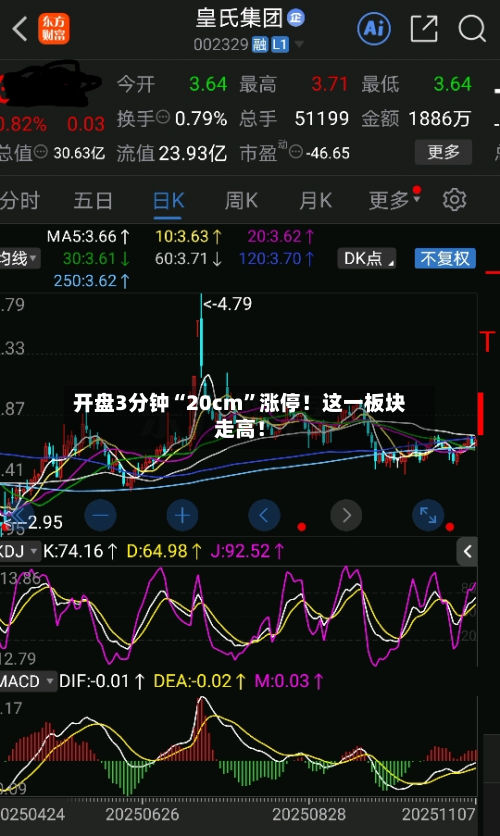Expand chart to fullscreen icon

[x=428, y=515]
